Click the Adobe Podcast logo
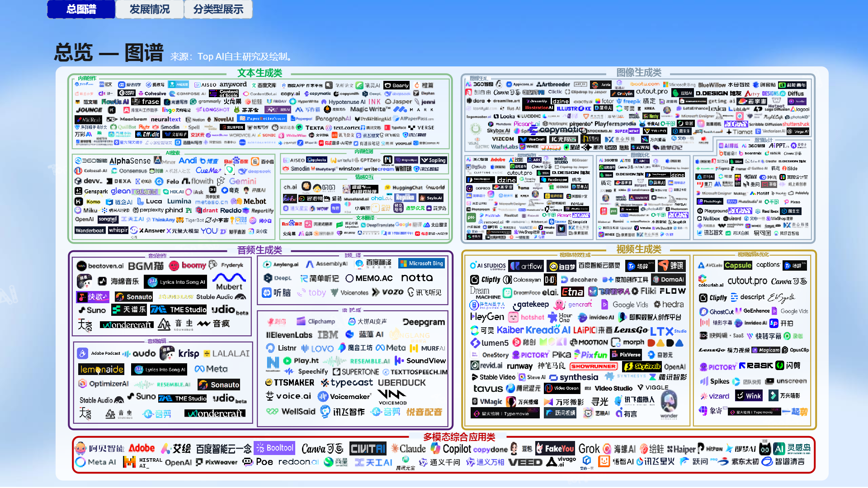 98,353
